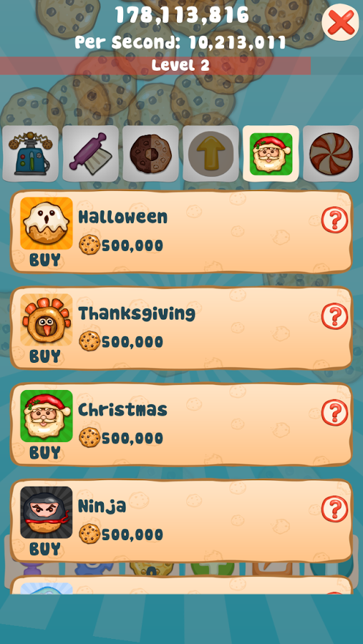Screen dimensions: 363x644
Task: Show help for Halloween theme
Action: point(334,220)
